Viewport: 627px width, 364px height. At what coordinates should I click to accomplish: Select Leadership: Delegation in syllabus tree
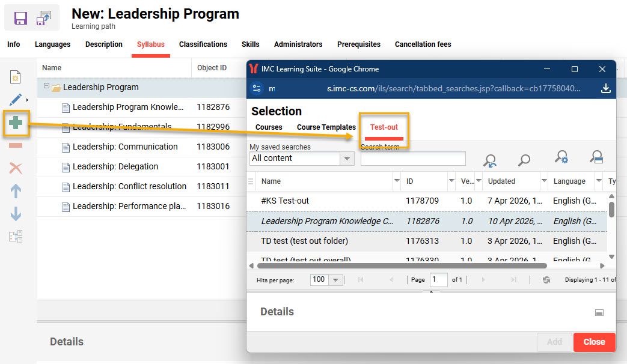[115, 166]
